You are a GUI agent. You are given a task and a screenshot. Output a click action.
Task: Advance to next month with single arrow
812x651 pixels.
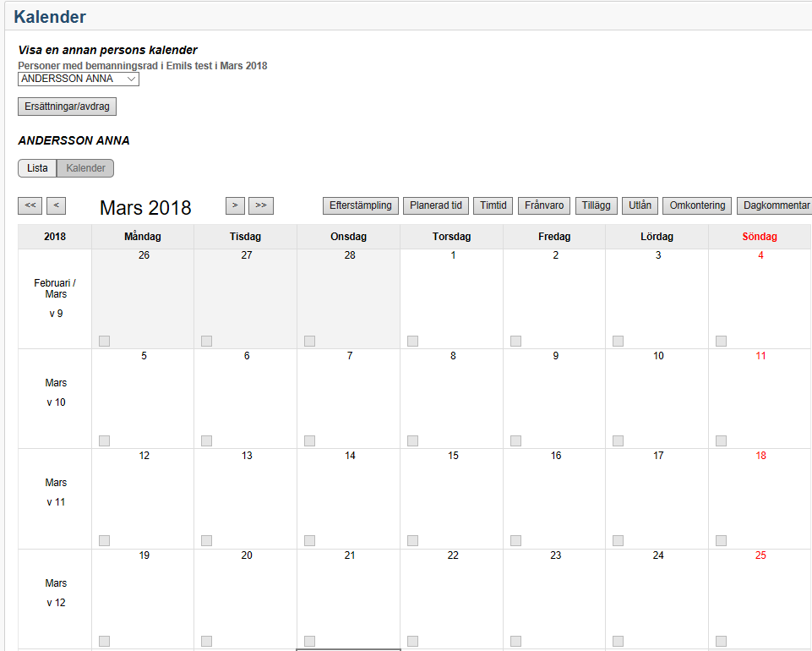[235, 205]
